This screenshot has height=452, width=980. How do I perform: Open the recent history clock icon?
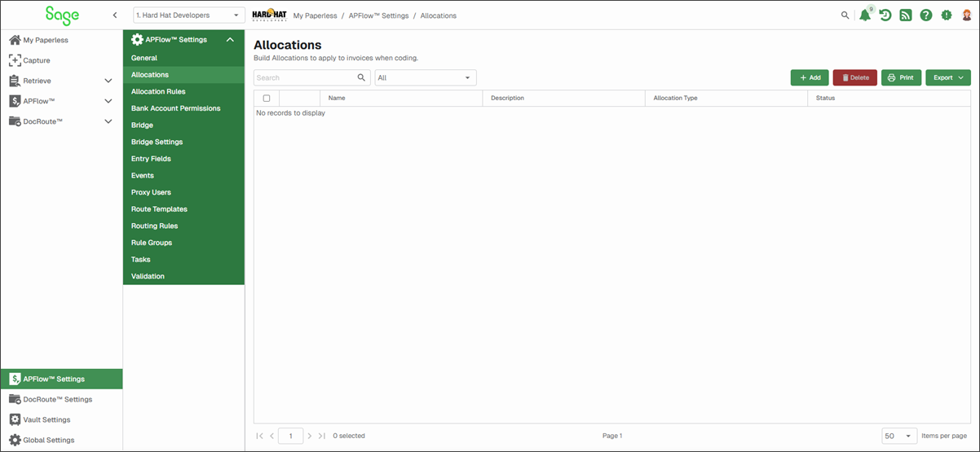click(885, 15)
